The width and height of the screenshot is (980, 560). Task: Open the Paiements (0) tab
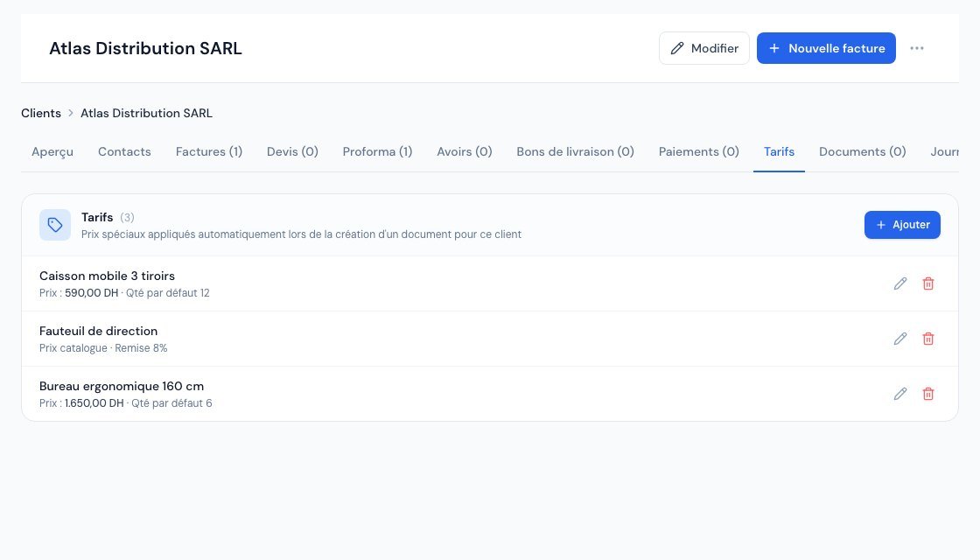699,152
